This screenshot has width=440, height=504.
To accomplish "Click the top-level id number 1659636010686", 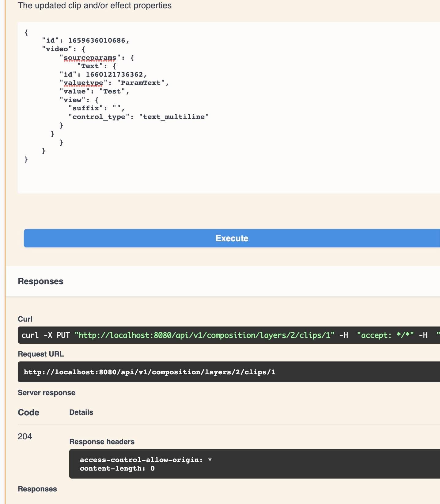I will pyautogui.click(x=97, y=40).
